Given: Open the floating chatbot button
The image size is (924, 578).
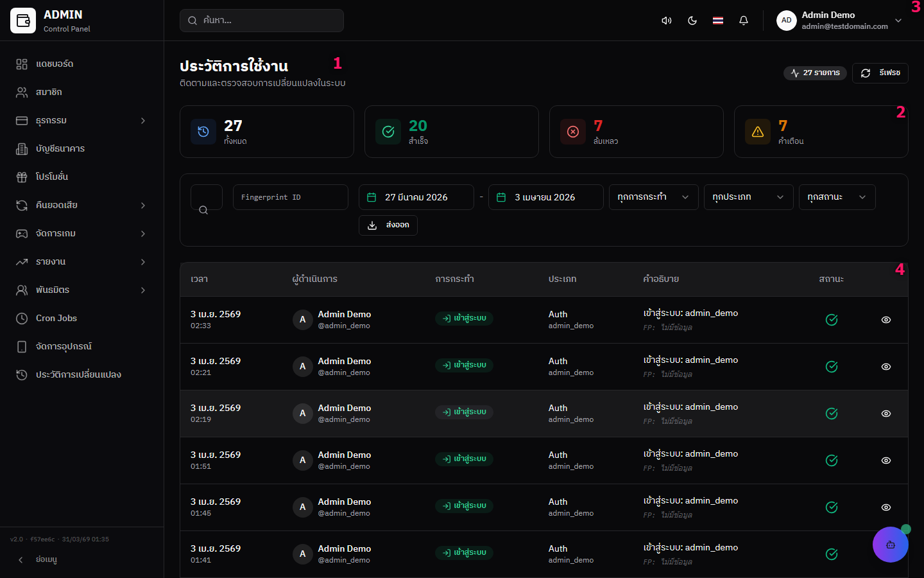Looking at the screenshot, I should pyautogui.click(x=890, y=545).
